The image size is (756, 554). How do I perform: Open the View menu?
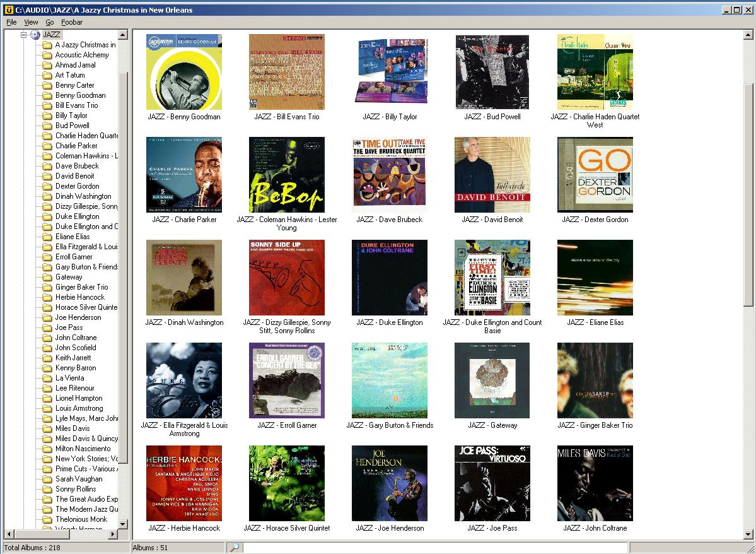[31, 22]
